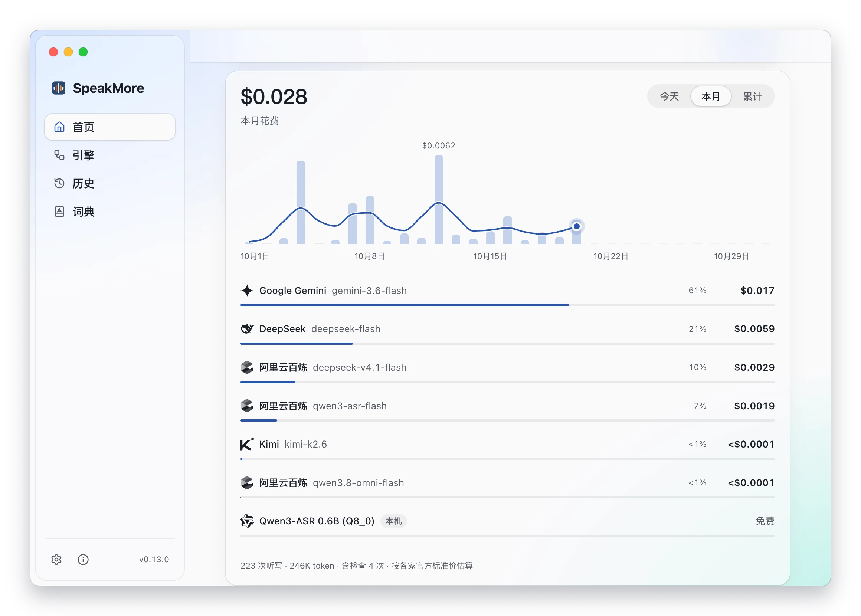Screen dimensions: 861x616
Task: Click the 7% share for qwen3-asr-flash
Action: (700, 406)
